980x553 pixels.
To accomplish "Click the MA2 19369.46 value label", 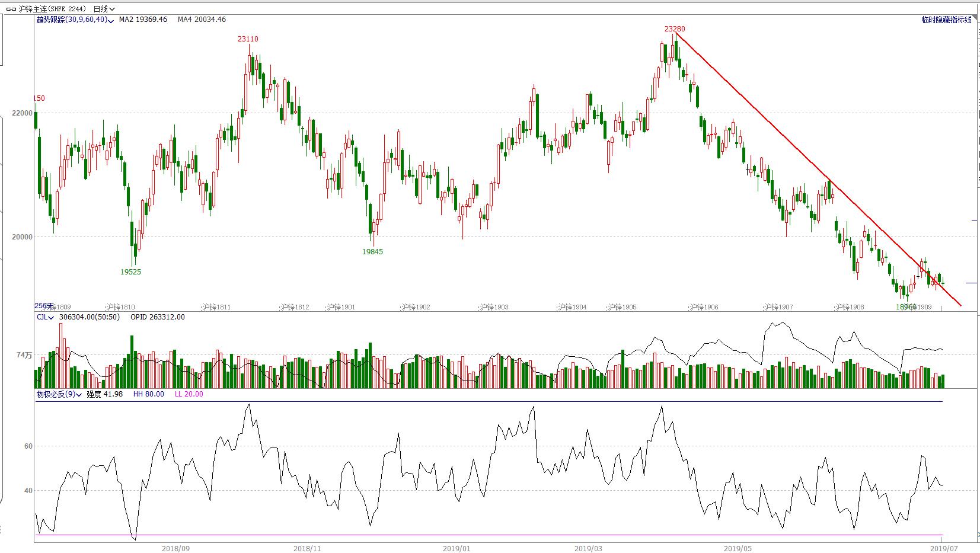I will (x=143, y=20).
